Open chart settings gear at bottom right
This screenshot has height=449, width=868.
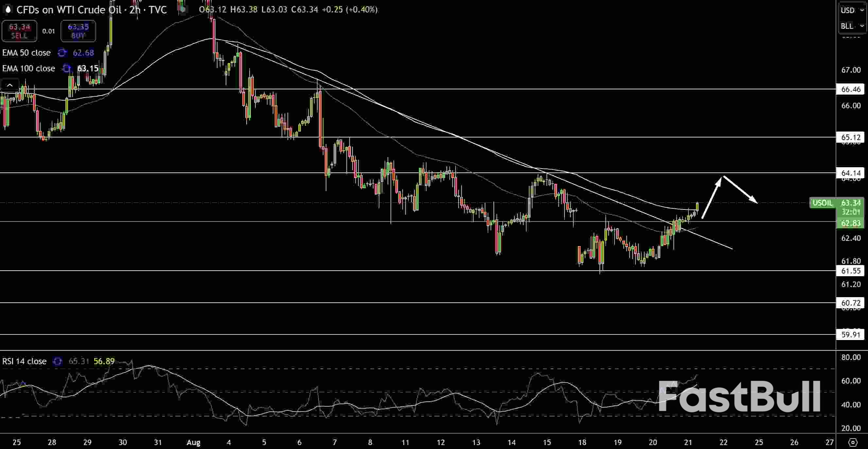(x=853, y=442)
